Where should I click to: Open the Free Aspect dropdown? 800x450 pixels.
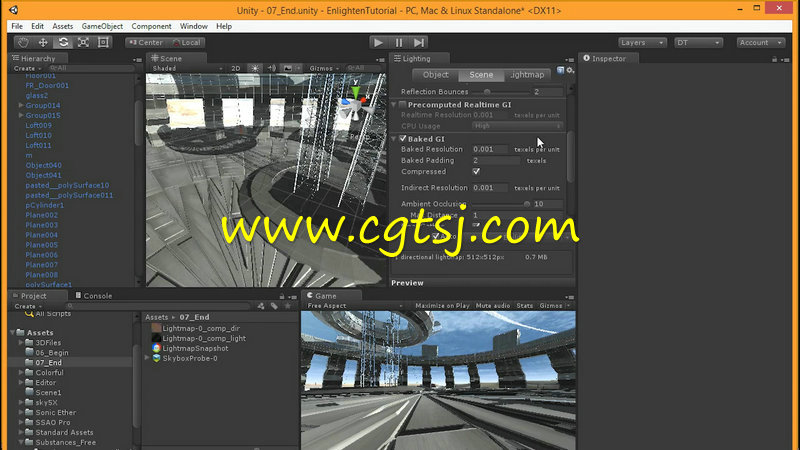355,306
